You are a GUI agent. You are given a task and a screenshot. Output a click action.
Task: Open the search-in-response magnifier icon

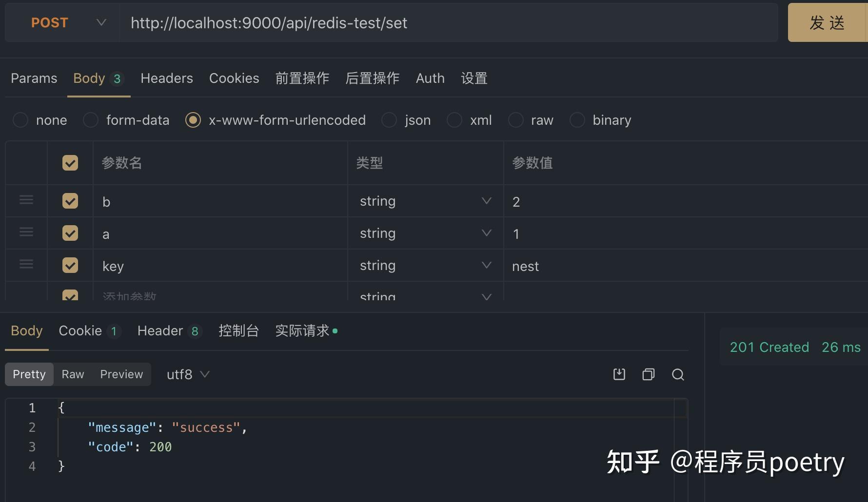(678, 374)
